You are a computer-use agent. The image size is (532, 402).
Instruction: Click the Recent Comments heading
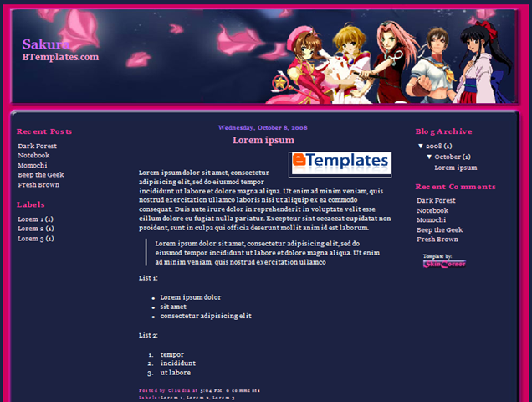click(x=456, y=187)
